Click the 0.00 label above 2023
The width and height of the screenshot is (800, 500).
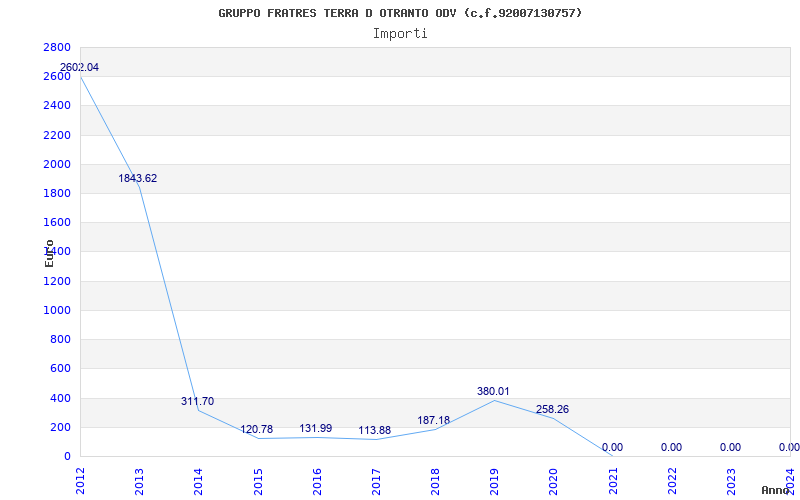click(731, 447)
